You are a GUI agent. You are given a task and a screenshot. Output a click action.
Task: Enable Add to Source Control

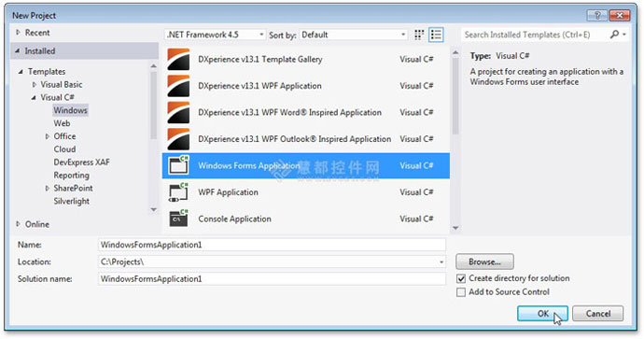pyautogui.click(x=461, y=292)
